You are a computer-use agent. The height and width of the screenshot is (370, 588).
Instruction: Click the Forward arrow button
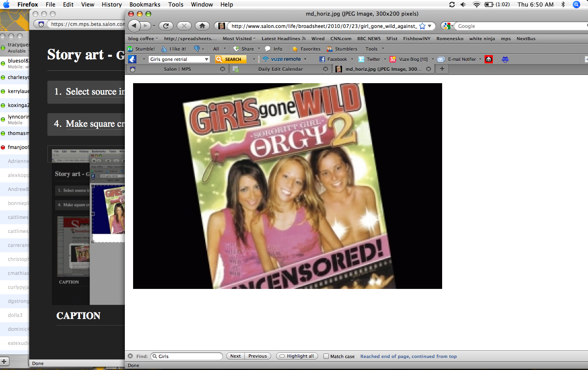pos(145,26)
